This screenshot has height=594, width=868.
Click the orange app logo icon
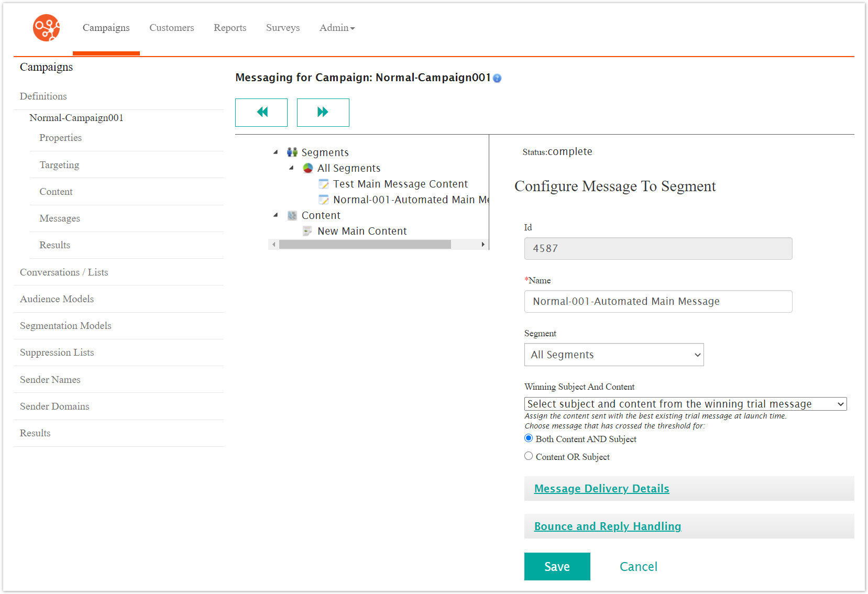click(x=46, y=28)
